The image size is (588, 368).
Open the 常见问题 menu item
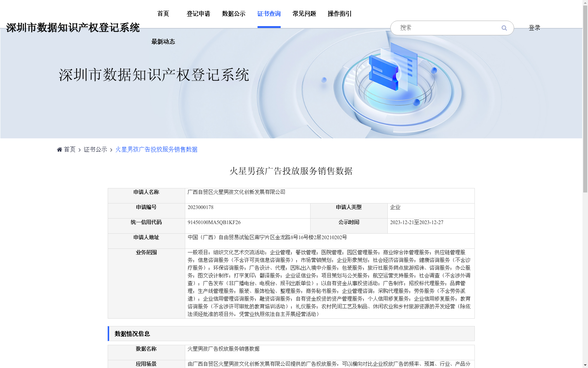tap(304, 14)
